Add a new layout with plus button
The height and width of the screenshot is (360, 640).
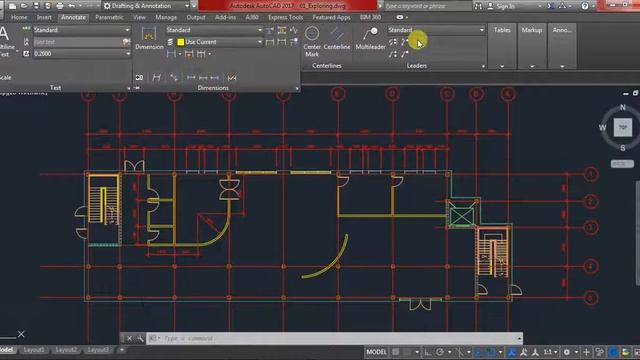coord(121,350)
